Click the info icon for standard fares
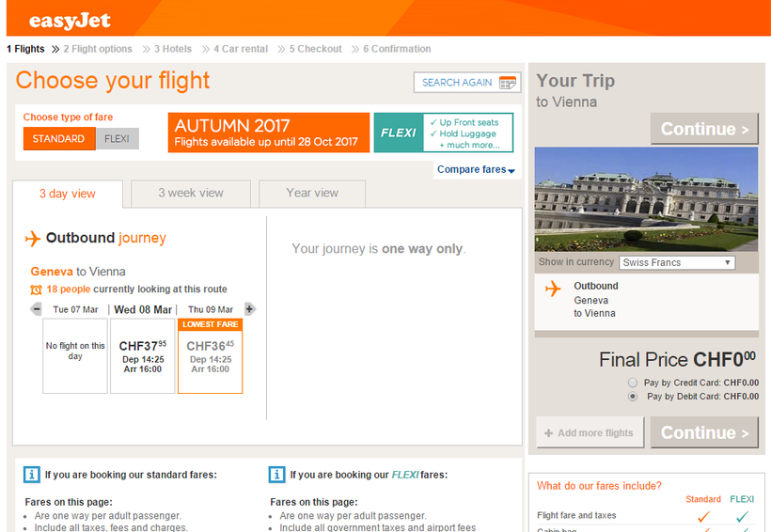771x532 pixels. click(31, 475)
